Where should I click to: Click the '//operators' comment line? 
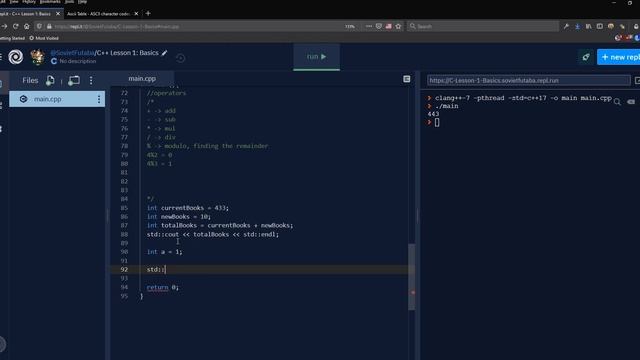tap(166, 93)
